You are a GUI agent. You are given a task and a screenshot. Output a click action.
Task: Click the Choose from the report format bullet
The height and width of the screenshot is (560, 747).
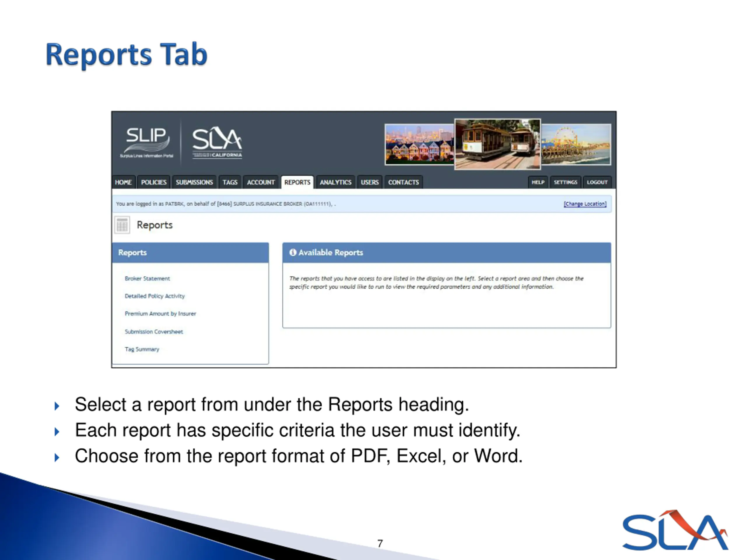pos(299,456)
